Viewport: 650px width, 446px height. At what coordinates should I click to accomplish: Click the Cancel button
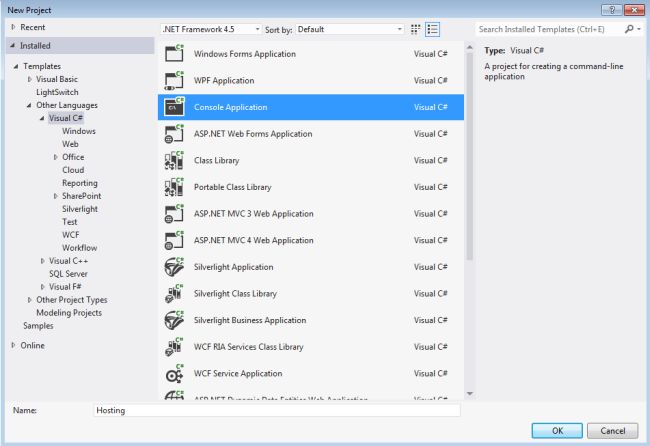(x=612, y=431)
